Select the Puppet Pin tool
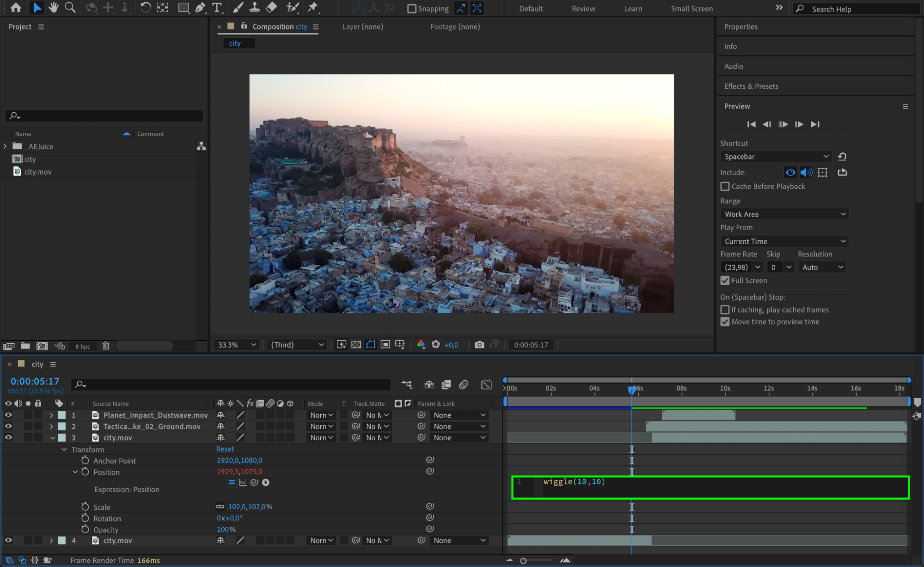Viewport: 924px width, 567px height. pos(313,8)
